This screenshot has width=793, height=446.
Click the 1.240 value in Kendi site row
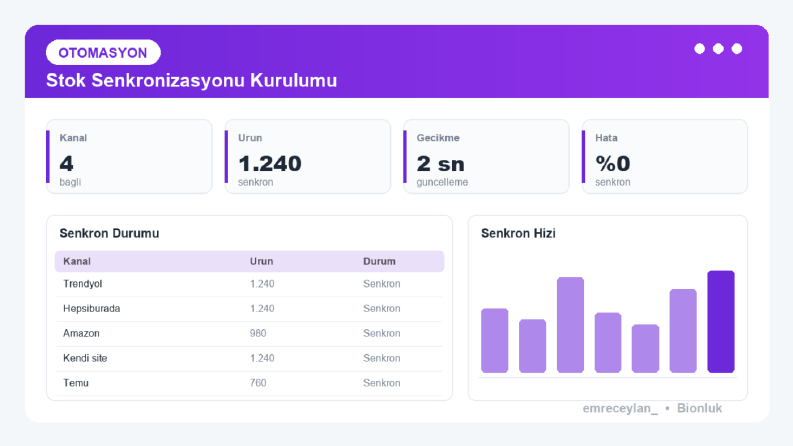click(262, 358)
